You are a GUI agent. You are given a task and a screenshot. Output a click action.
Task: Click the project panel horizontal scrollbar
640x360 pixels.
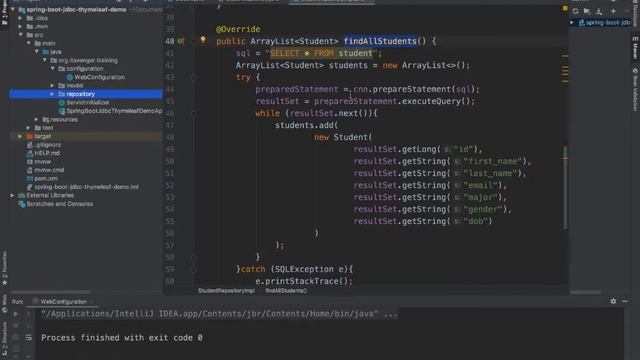click(51, 292)
